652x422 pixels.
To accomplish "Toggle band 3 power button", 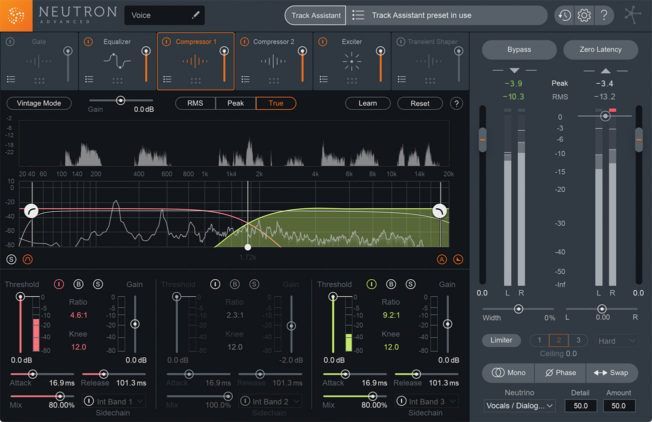I will [371, 284].
